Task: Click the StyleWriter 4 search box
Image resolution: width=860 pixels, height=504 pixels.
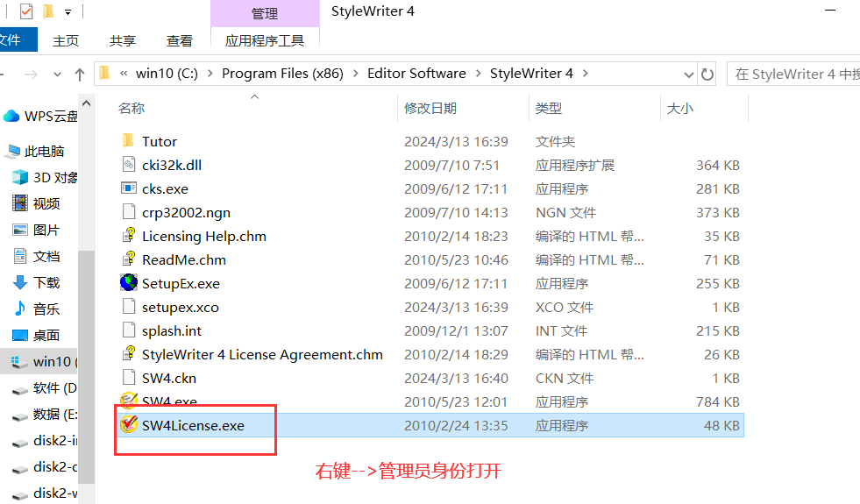Action: pyautogui.click(x=793, y=74)
